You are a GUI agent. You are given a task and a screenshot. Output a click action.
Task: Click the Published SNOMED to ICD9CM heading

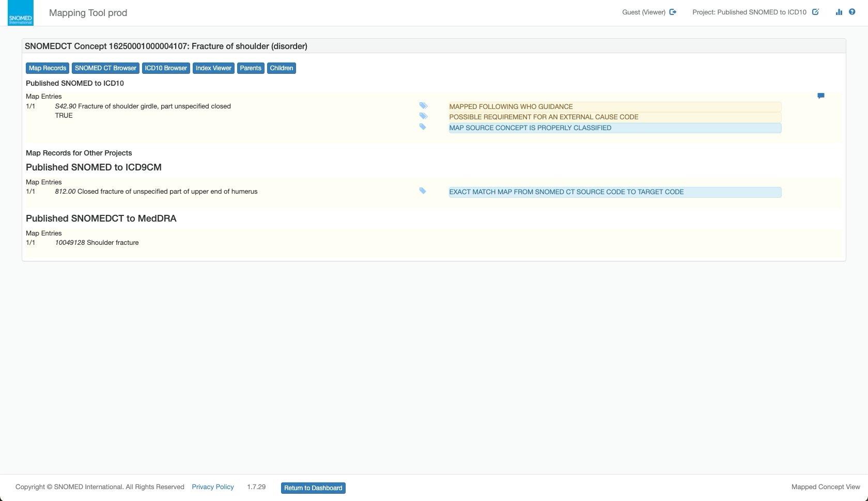[94, 167]
